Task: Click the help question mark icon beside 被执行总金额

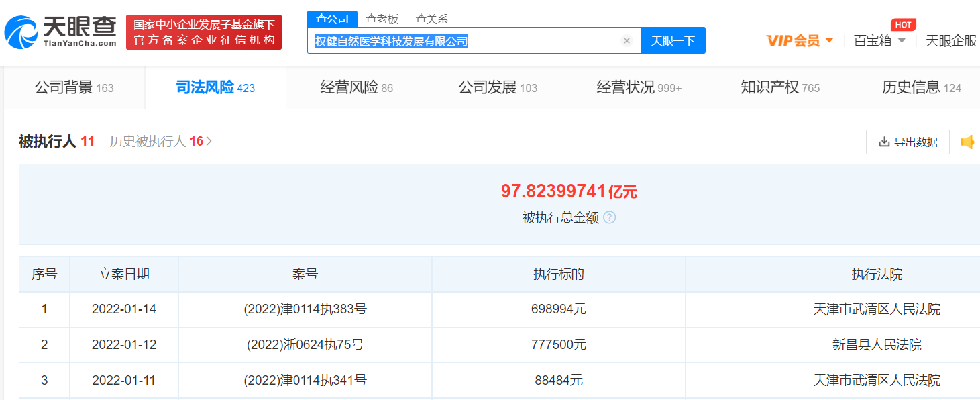Action: [609, 218]
